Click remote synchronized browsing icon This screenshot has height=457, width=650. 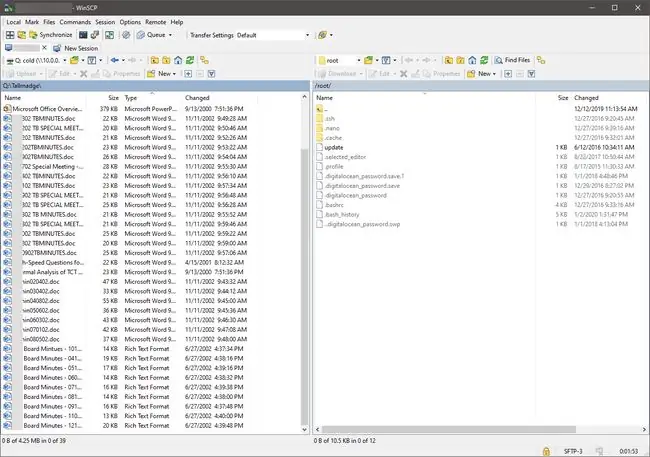[541, 61]
